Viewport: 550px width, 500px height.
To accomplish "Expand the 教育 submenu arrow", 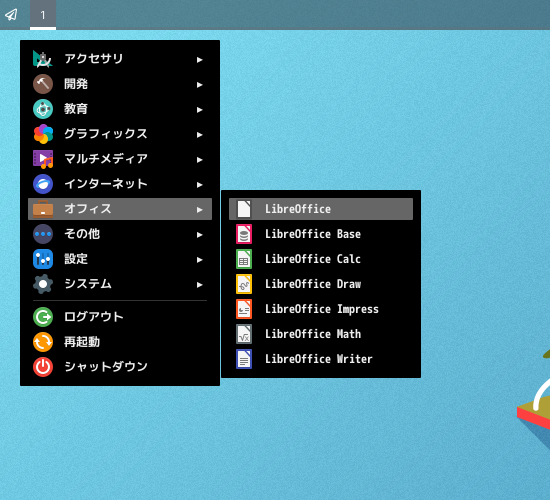I will pyautogui.click(x=200, y=110).
